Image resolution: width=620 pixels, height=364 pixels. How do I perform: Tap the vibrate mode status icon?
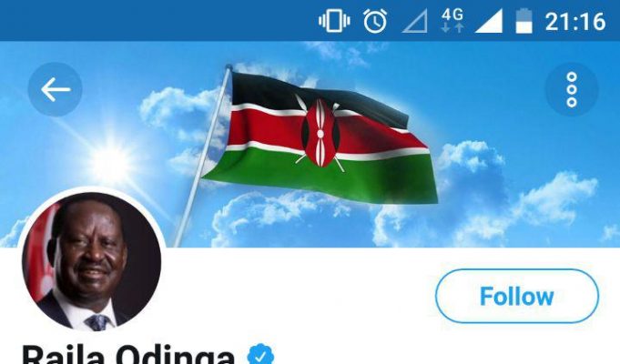pos(334,21)
